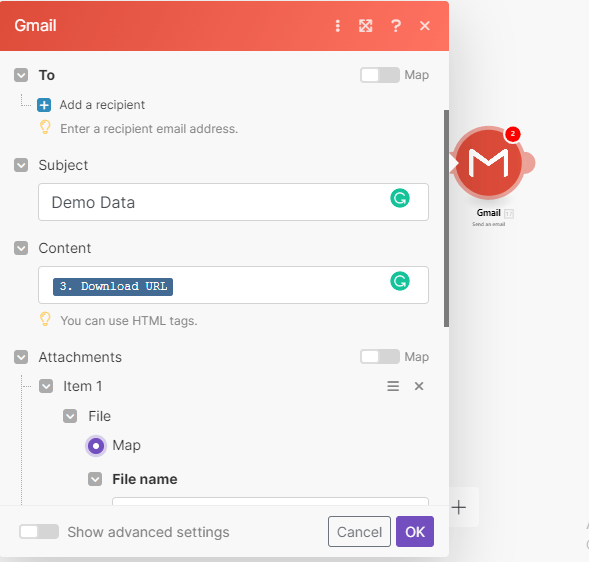
Task: Click the Cancel button
Action: (359, 532)
